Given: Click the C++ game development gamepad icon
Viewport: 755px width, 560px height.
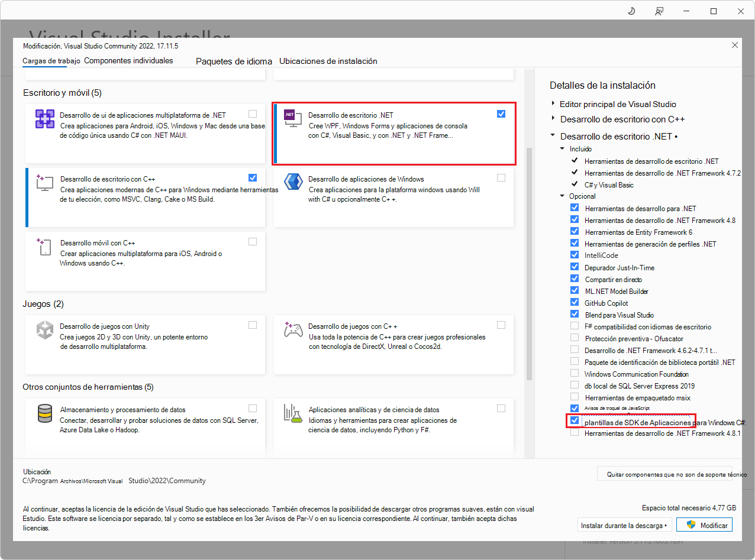Looking at the screenshot, I should pyautogui.click(x=293, y=329).
